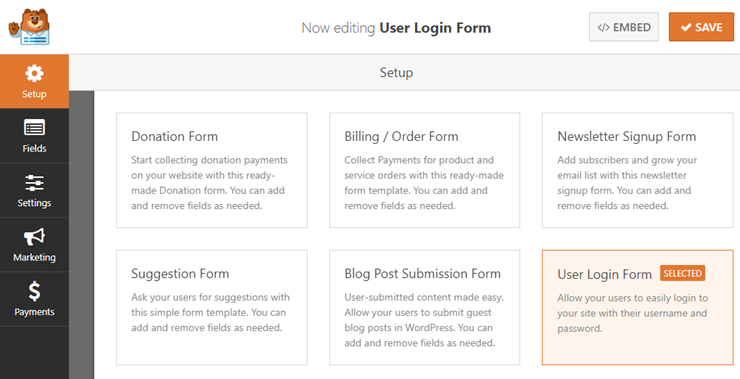
Task: Open the Payments tab label
Action: pyautogui.click(x=34, y=312)
